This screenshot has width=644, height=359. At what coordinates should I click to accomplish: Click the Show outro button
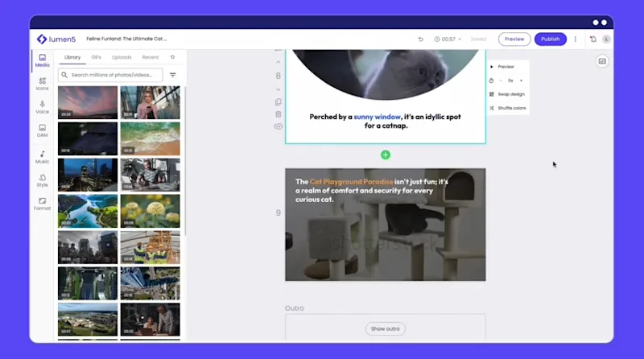386,328
